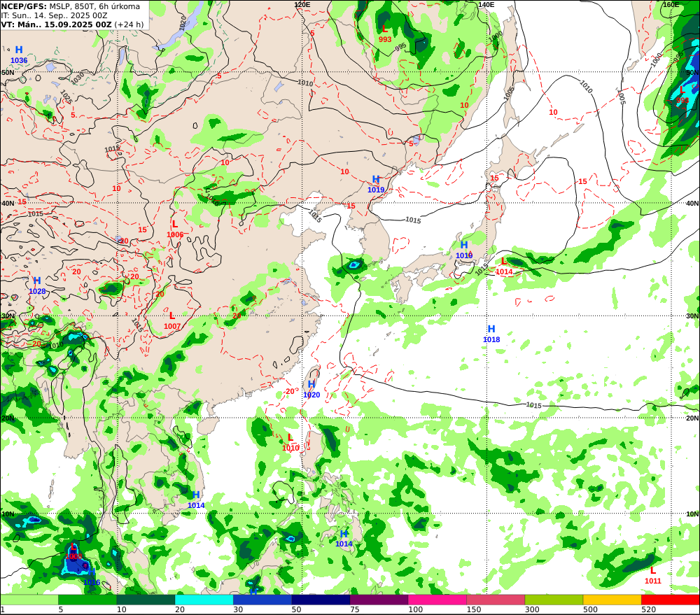Select the blue 30–50 mm legend swatch

tap(262, 600)
